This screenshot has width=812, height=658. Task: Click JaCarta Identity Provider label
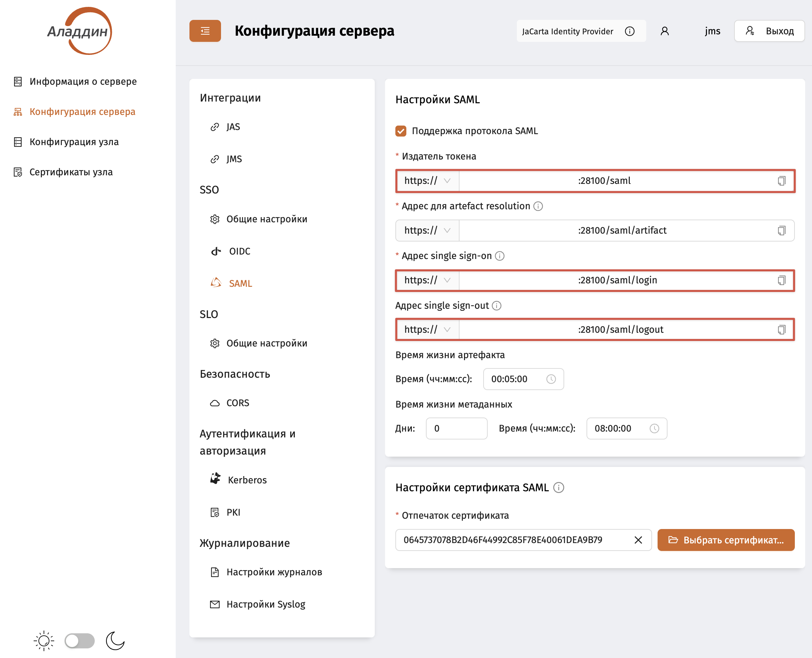(x=568, y=31)
